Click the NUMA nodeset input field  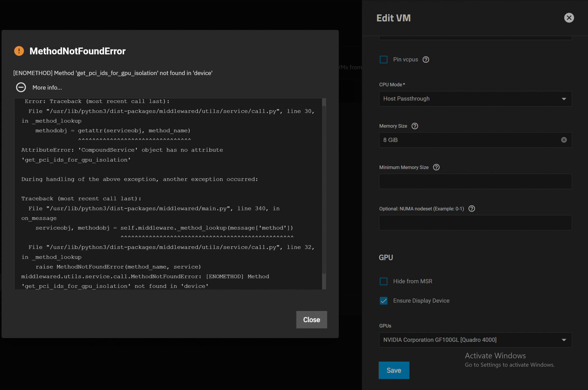click(475, 223)
